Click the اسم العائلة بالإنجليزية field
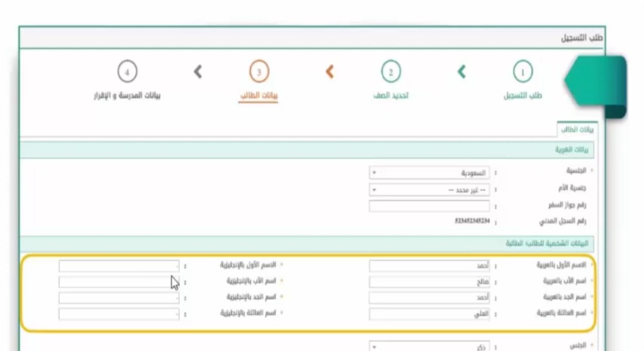The width and height of the screenshot is (644, 351). pos(119,314)
